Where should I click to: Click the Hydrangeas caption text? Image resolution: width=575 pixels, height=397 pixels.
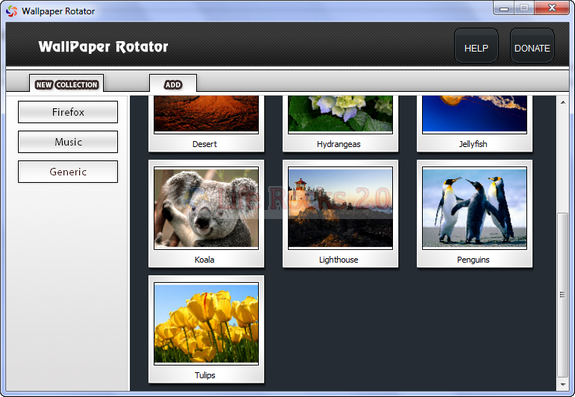click(338, 144)
